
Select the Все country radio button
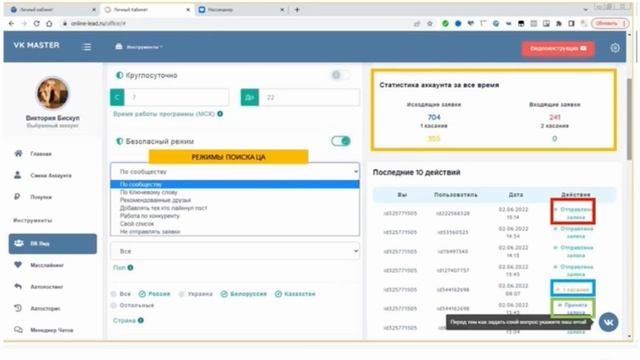pos(113,294)
